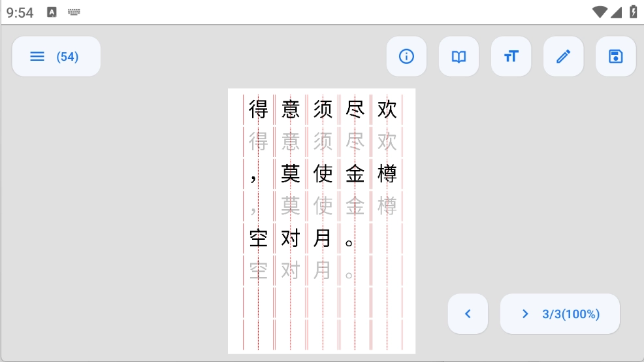Tap the battery icon in status bar
The image size is (644, 362).
tap(633, 12)
